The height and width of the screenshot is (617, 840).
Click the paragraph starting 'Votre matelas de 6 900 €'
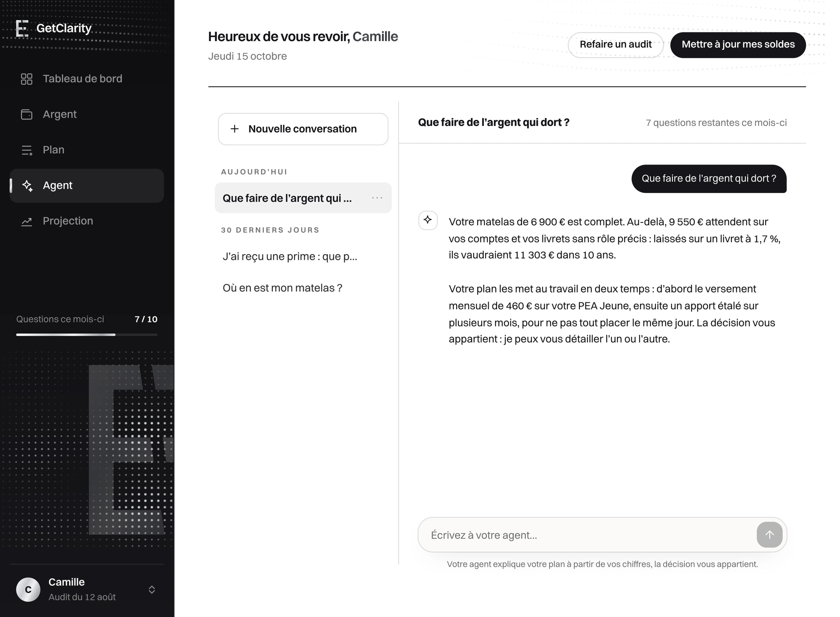pyautogui.click(x=615, y=238)
